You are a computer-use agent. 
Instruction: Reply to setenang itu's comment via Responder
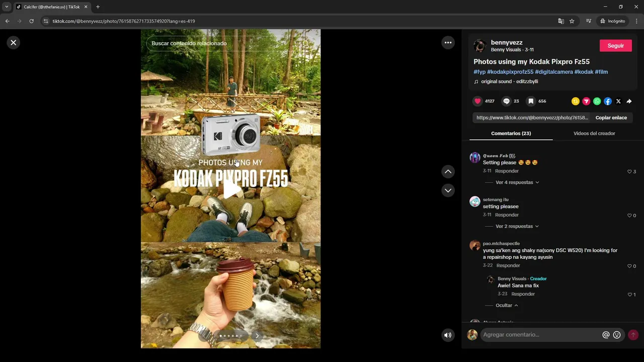click(x=507, y=215)
